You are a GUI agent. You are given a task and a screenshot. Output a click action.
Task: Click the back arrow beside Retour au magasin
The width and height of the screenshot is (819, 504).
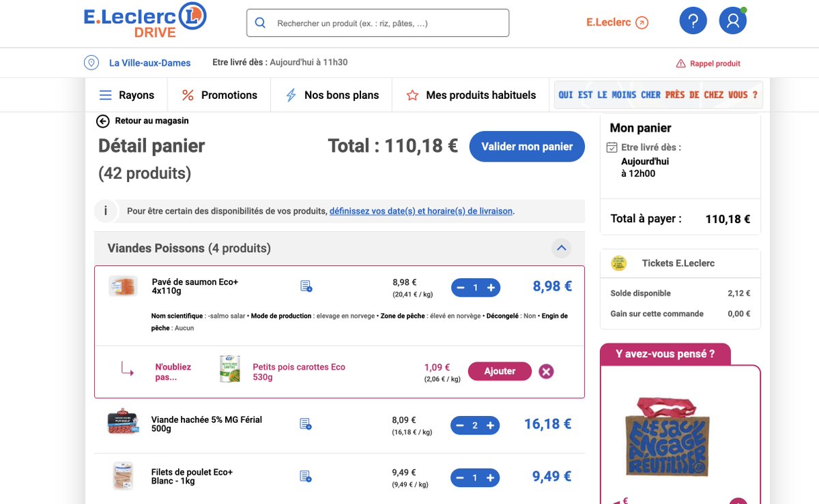103,121
